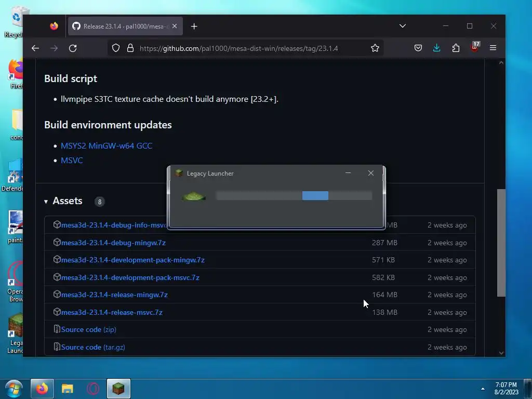Click the scrollbar up arrow
The image size is (532, 399).
click(x=501, y=63)
